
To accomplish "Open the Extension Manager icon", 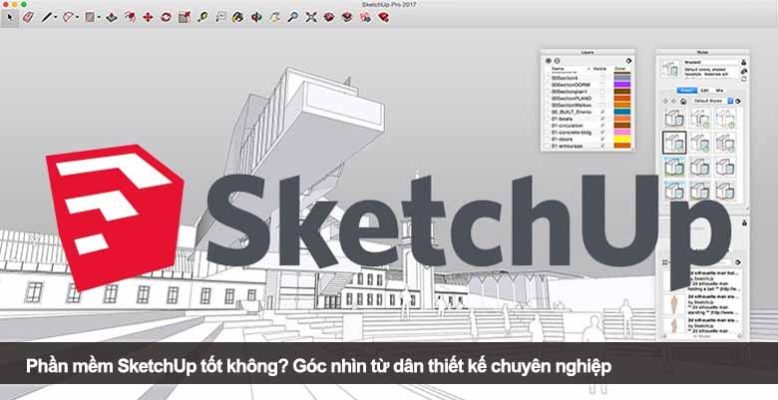I will (383, 17).
